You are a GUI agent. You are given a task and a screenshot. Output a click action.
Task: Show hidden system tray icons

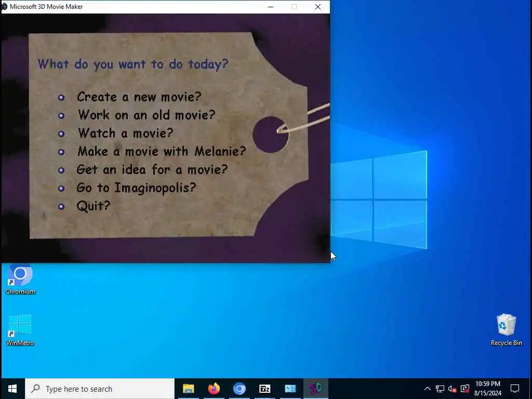pos(428,389)
